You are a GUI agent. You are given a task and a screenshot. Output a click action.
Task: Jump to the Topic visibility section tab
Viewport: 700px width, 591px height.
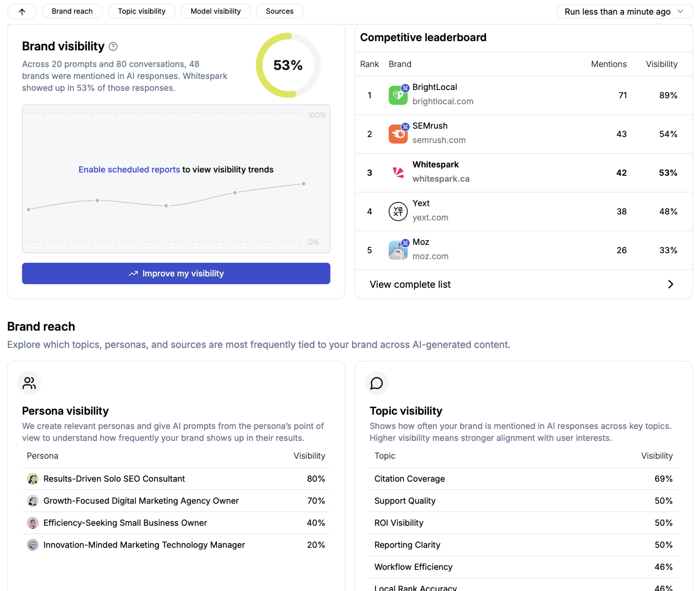[x=142, y=11]
